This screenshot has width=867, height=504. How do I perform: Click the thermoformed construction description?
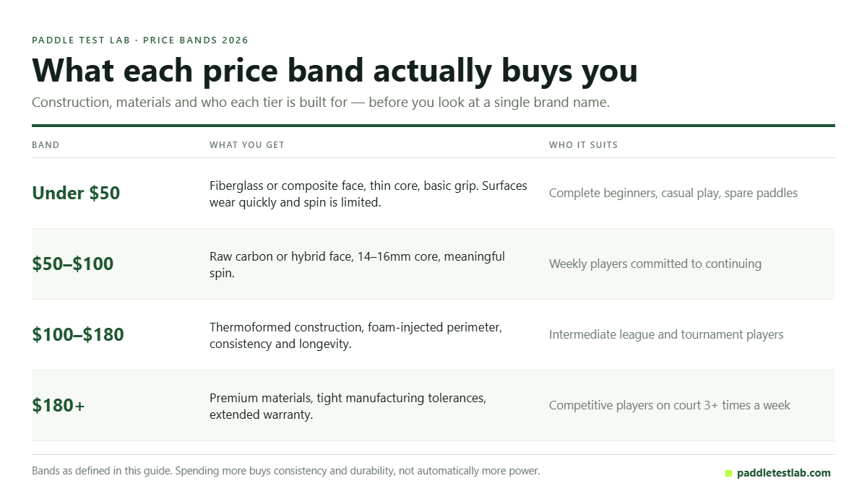point(355,335)
